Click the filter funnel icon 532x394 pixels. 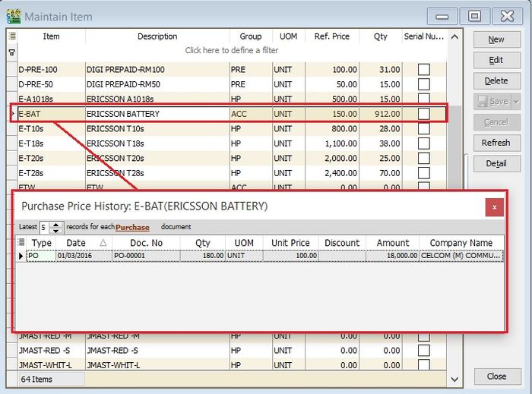11,52
